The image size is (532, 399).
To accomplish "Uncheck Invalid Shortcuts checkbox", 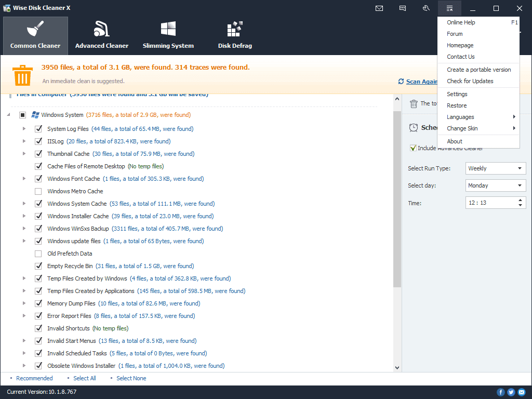I will click(38, 328).
